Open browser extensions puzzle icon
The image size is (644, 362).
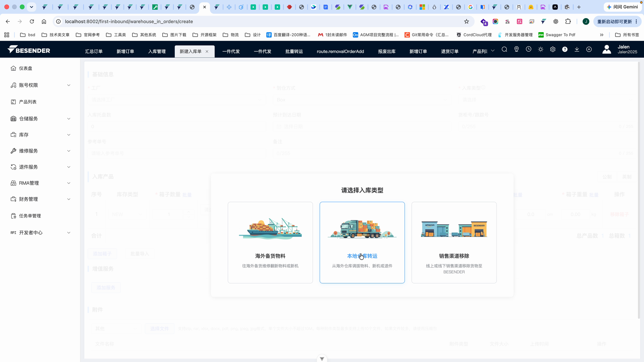(568, 21)
